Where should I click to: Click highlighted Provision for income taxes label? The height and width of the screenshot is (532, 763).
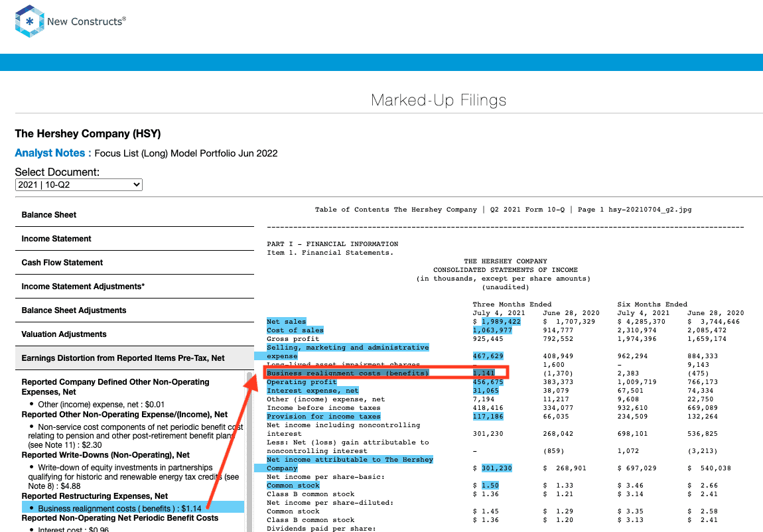pos(324,417)
